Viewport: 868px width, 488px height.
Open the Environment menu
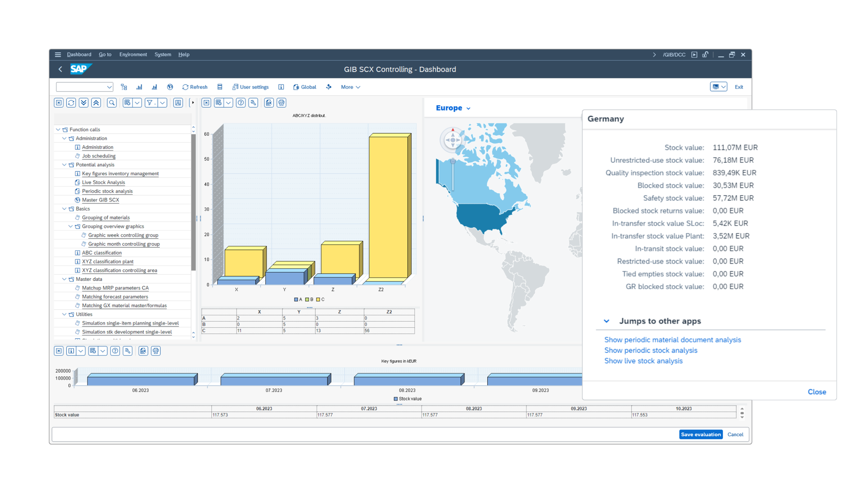[x=133, y=54]
